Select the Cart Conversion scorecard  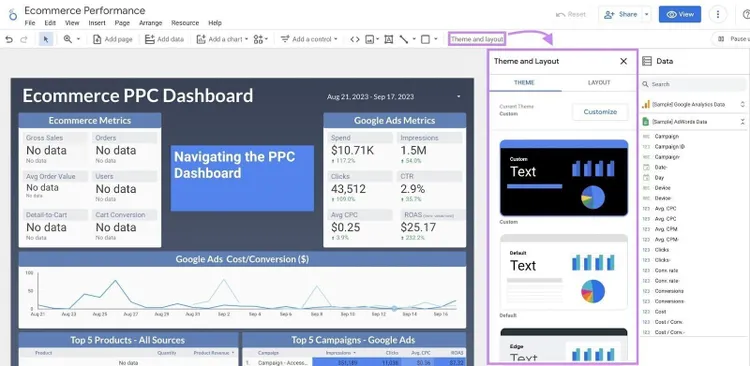pos(125,225)
